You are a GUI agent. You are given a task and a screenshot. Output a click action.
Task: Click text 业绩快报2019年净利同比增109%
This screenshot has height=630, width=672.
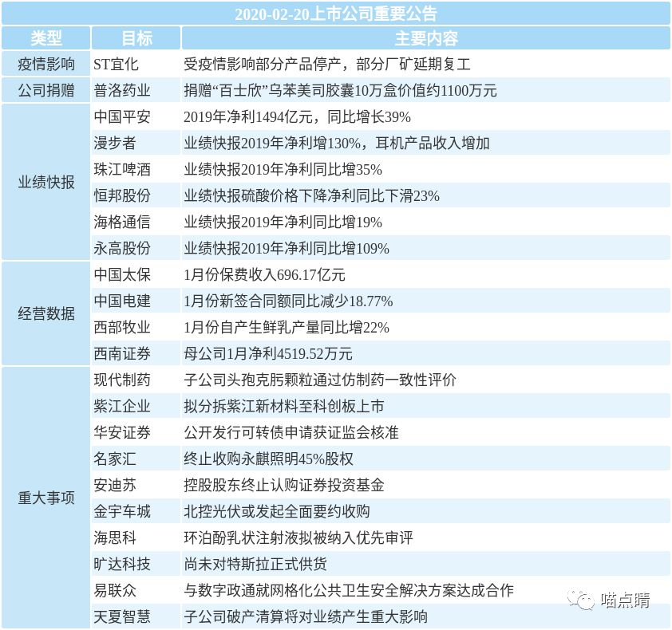[x=287, y=248]
